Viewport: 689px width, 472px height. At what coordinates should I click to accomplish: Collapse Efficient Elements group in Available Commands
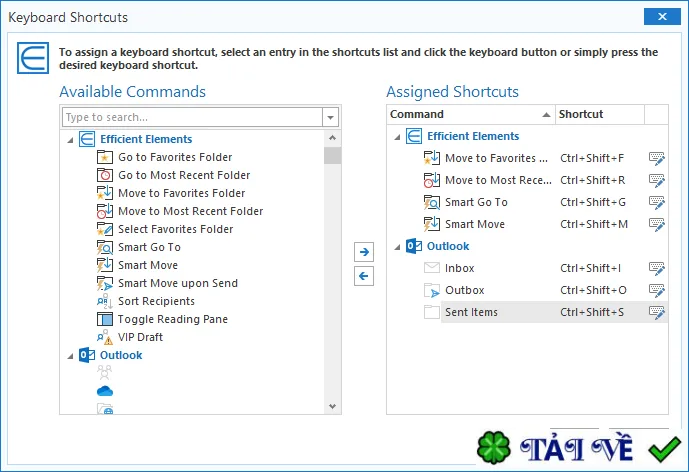pyautogui.click(x=70, y=140)
